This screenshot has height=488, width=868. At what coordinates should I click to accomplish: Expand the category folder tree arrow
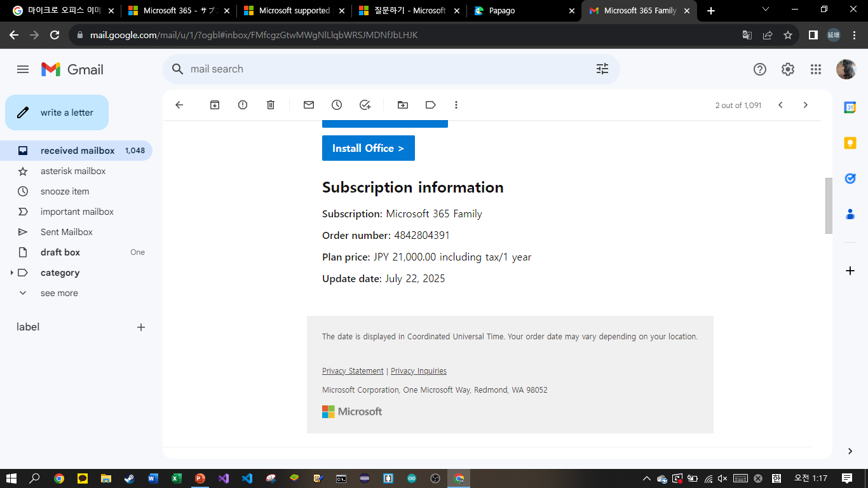tap(11, 273)
